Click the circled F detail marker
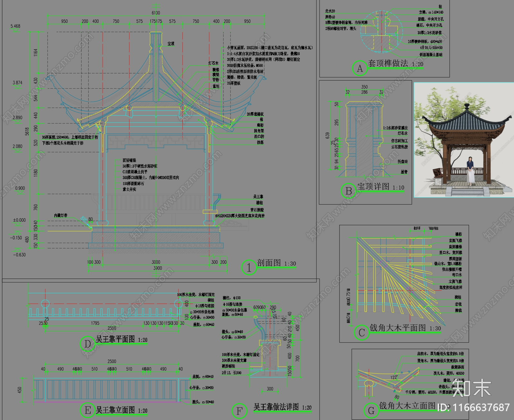 click(239, 411)
